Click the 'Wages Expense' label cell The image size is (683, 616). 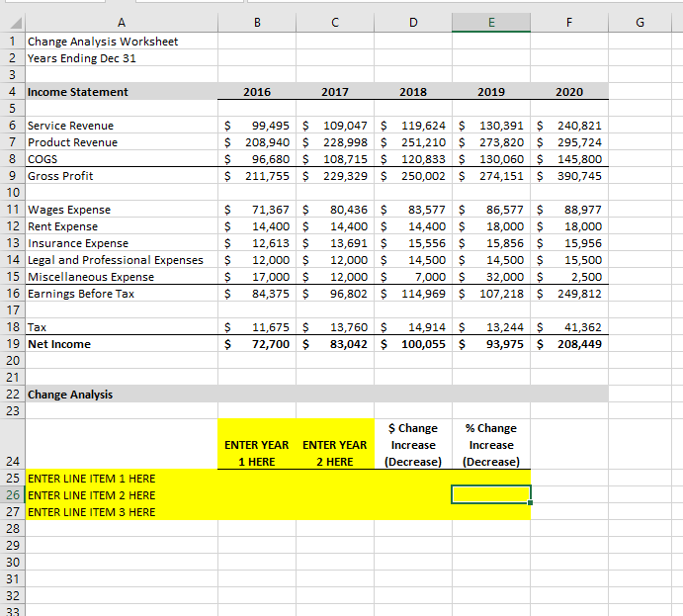[122, 210]
